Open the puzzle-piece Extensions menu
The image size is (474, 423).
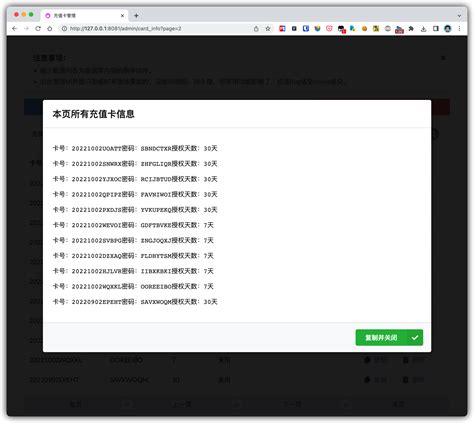pyautogui.click(x=411, y=29)
